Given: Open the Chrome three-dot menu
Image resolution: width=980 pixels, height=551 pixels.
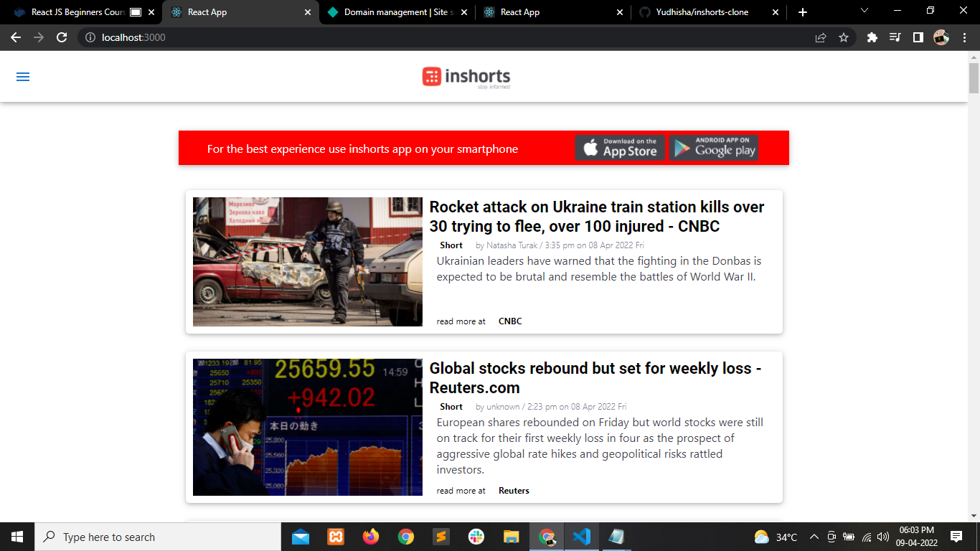Looking at the screenshot, I should (964, 37).
